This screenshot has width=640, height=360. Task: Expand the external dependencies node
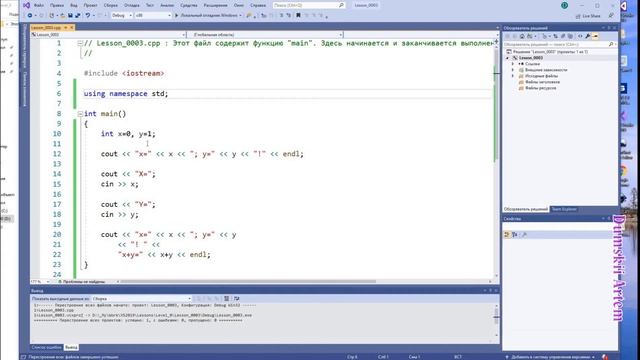click(513, 70)
